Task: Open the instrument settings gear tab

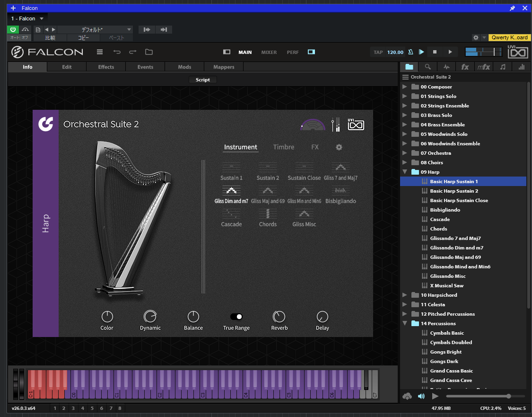Action: [x=339, y=147]
